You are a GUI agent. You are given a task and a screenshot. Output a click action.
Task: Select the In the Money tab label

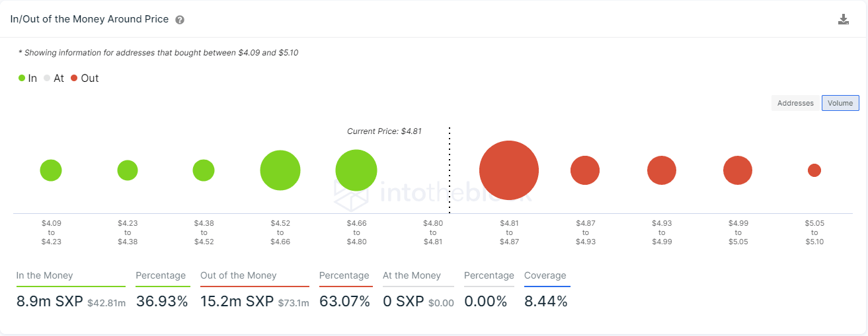coord(45,275)
